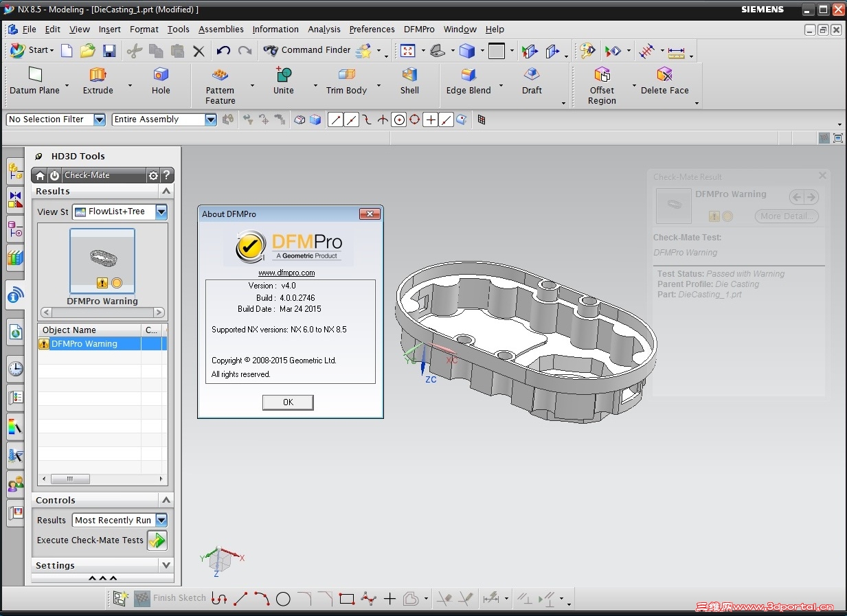Screen dimensions: 847x616
Task: Collapse the Results section
Action: coord(166,191)
